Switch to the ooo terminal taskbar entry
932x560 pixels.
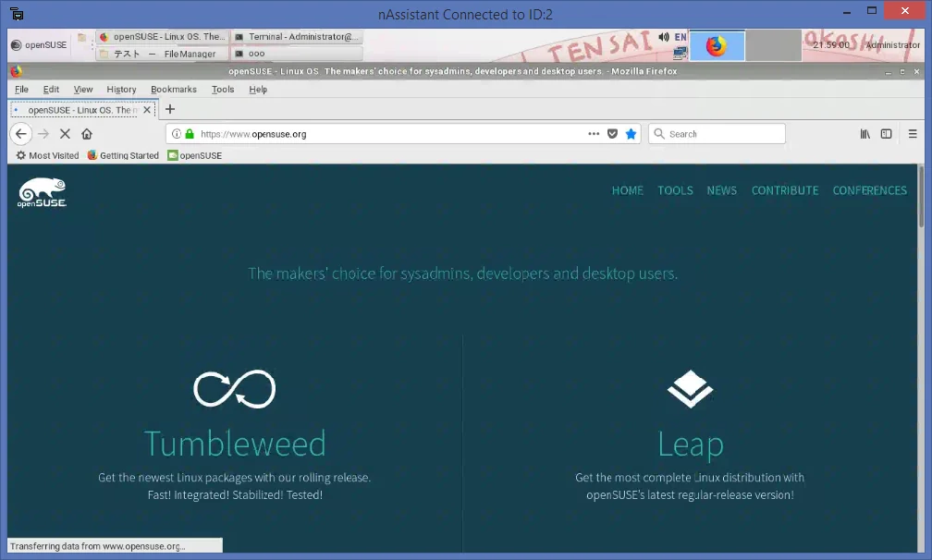[x=297, y=54]
